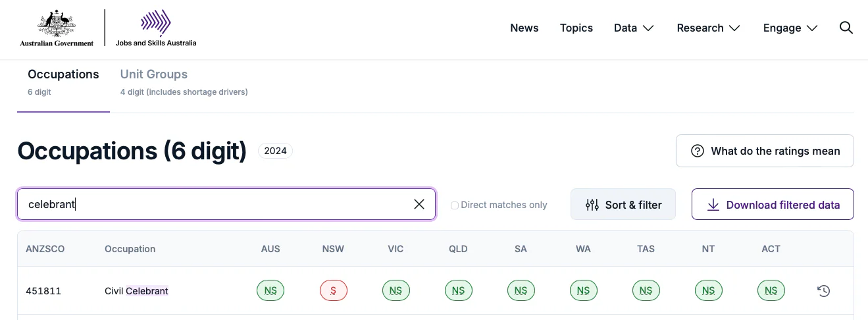Click the Jobs and Skills Australia logo

pos(155,28)
